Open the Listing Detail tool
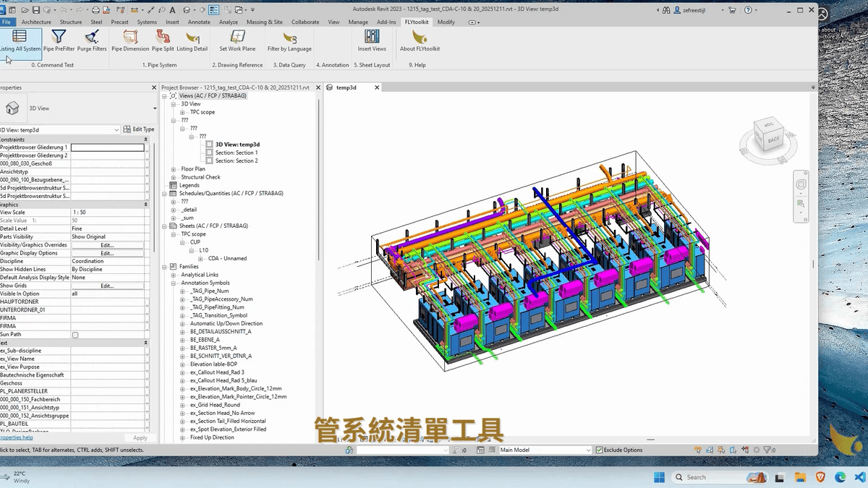 [192, 40]
